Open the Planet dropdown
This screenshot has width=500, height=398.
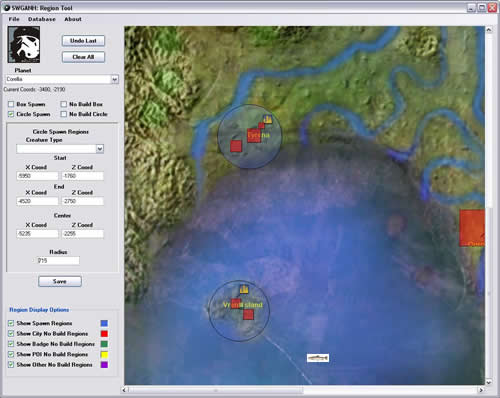click(x=114, y=79)
